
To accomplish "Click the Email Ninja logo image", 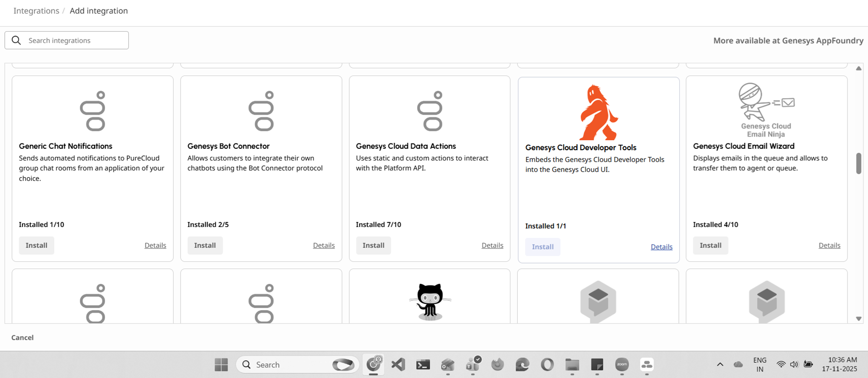I will [x=766, y=110].
